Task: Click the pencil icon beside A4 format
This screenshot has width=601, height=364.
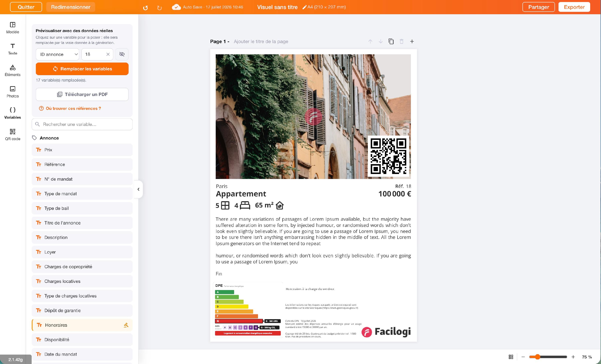Action: tap(304, 7)
